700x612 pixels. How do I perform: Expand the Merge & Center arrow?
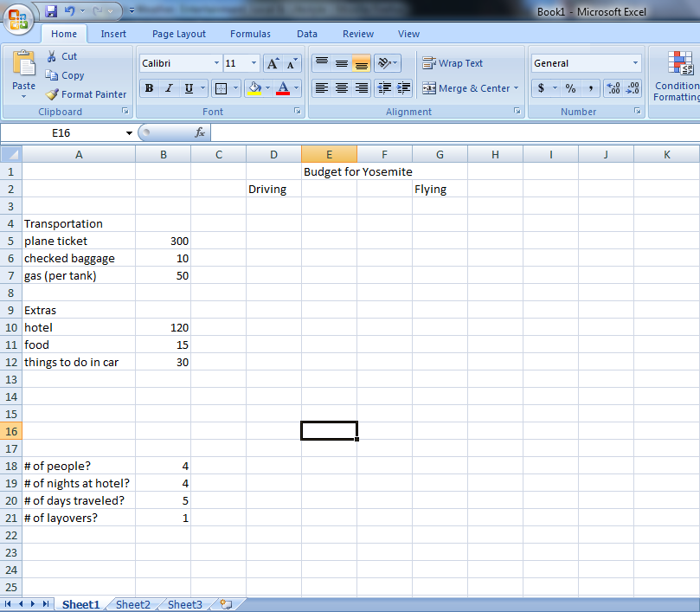(x=516, y=88)
